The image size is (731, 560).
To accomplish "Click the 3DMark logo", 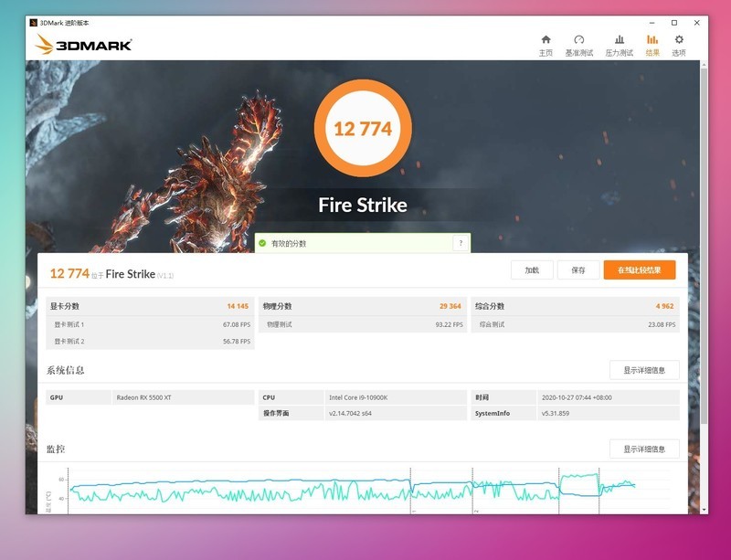I will pos(83,45).
